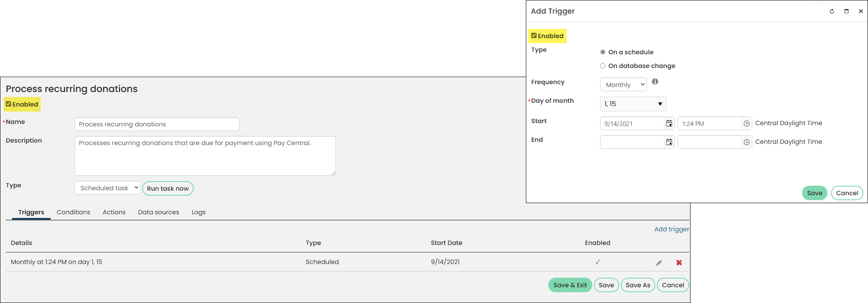Image resolution: width=868 pixels, height=303 pixels.
Task: Select the On a schedule option
Action: click(x=603, y=52)
